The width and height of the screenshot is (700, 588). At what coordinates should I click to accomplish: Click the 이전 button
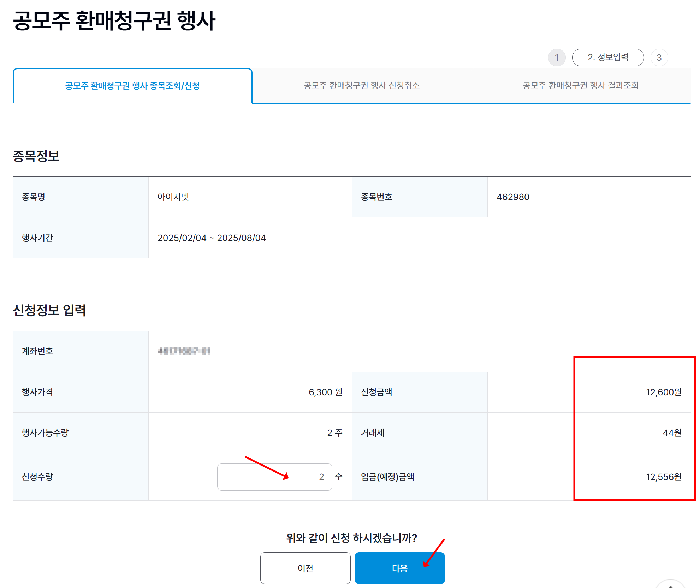point(305,568)
